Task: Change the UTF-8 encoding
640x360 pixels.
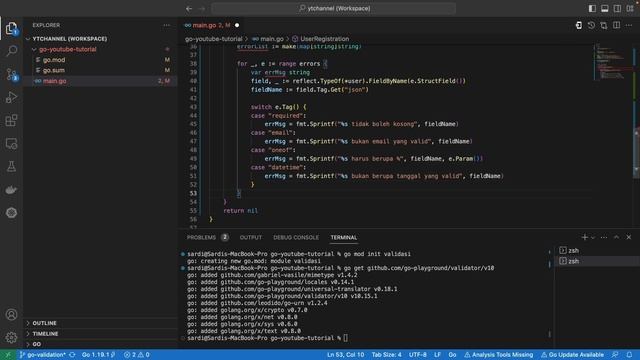Action: (x=418, y=355)
